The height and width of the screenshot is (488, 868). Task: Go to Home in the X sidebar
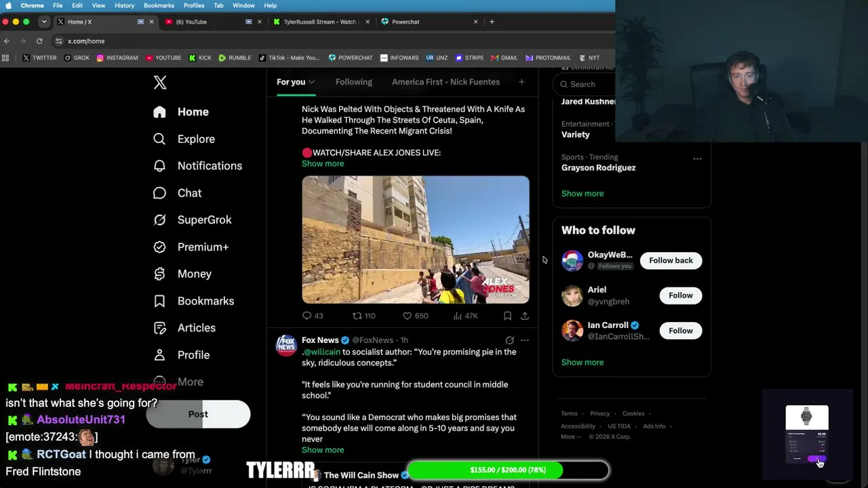181,112
